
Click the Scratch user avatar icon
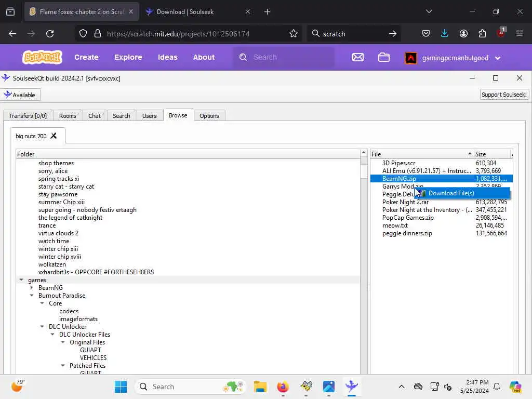pyautogui.click(x=411, y=58)
